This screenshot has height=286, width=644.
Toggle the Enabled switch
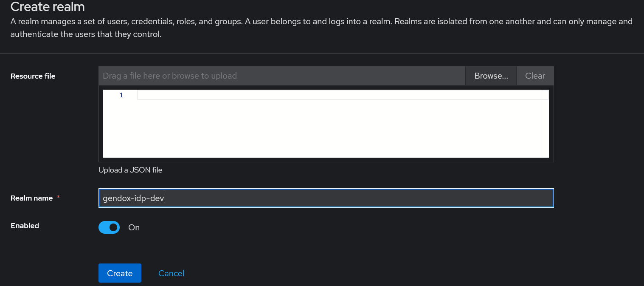(109, 228)
